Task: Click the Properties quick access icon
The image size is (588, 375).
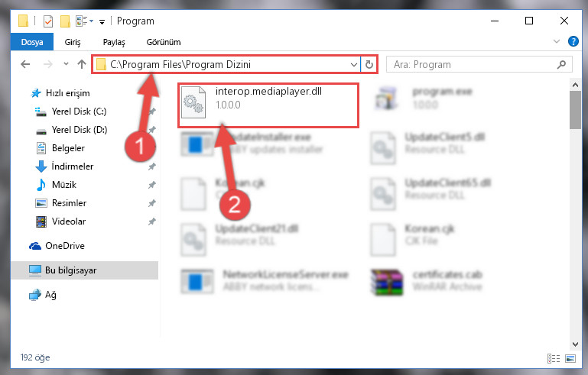Action: point(48,21)
